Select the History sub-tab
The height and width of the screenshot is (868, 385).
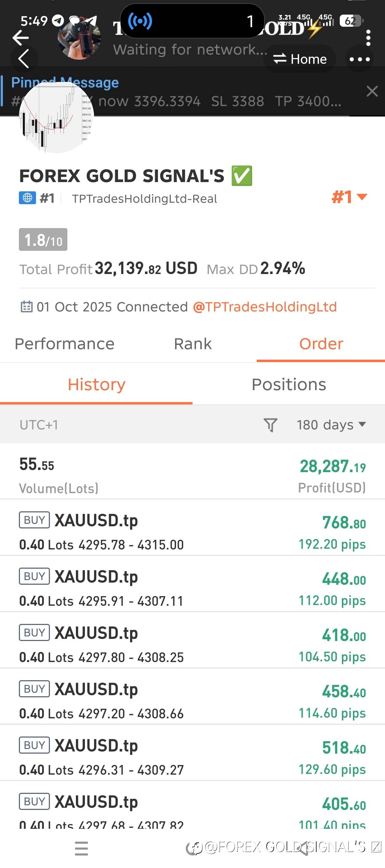[x=96, y=384]
